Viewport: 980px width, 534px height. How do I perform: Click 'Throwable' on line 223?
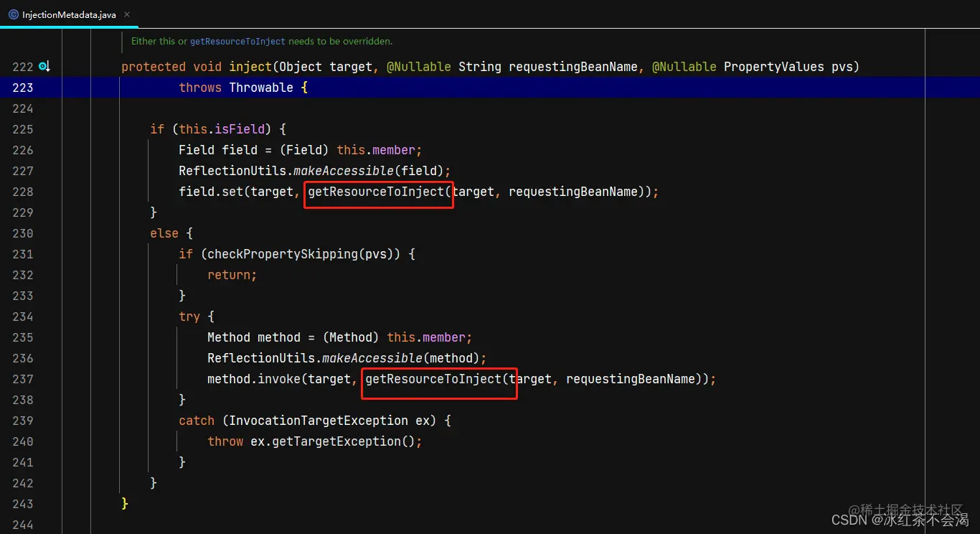click(x=261, y=88)
